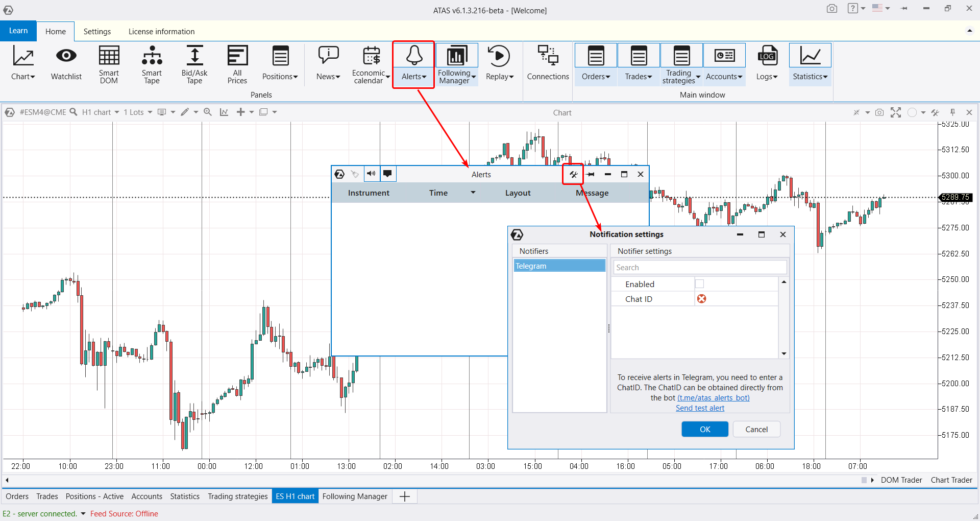Open the Bid/Ask Tape panel
This screenshot has height=521, width=980.
(x=194, y=64)
